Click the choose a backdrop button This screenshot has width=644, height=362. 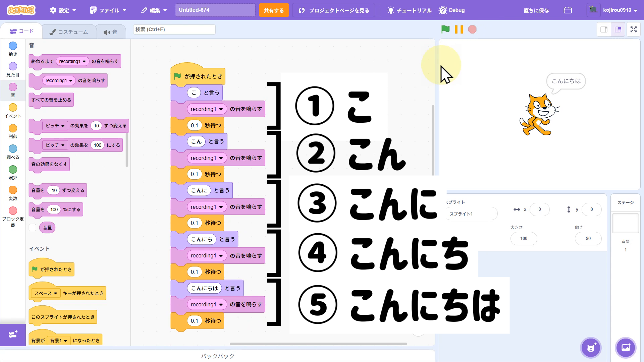tap(626, 348)
